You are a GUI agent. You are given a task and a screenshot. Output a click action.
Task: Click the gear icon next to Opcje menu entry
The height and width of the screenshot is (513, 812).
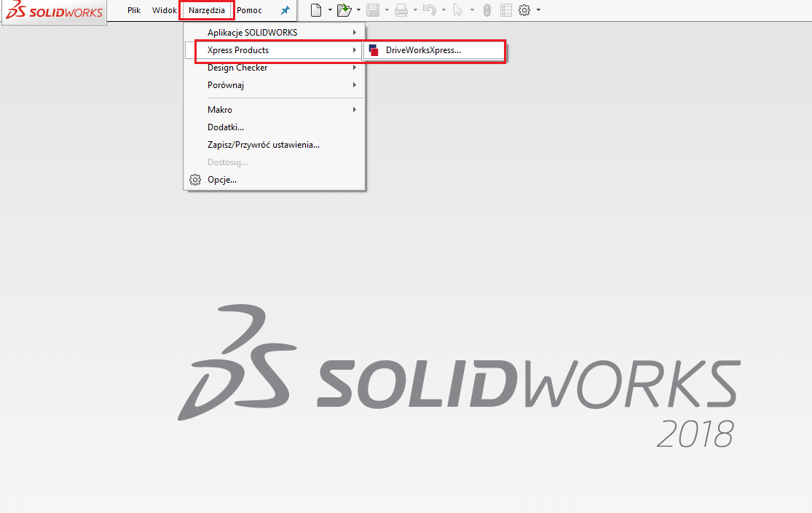pos(194,180)
